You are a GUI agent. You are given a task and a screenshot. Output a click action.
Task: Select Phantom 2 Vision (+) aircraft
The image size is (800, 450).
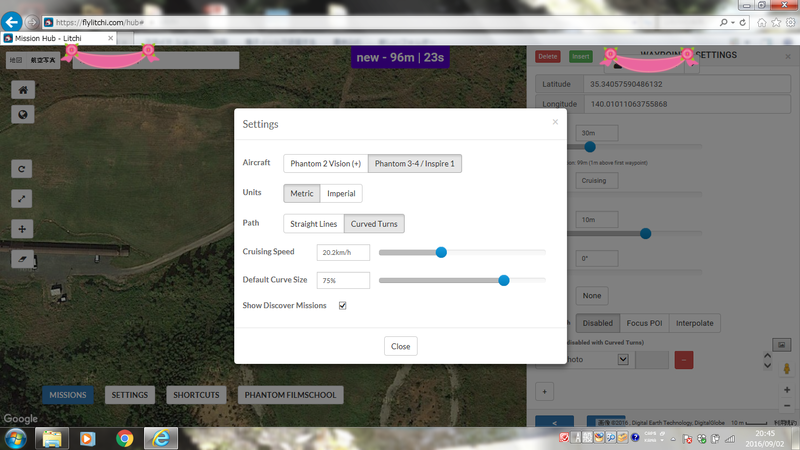pos(326,163)
